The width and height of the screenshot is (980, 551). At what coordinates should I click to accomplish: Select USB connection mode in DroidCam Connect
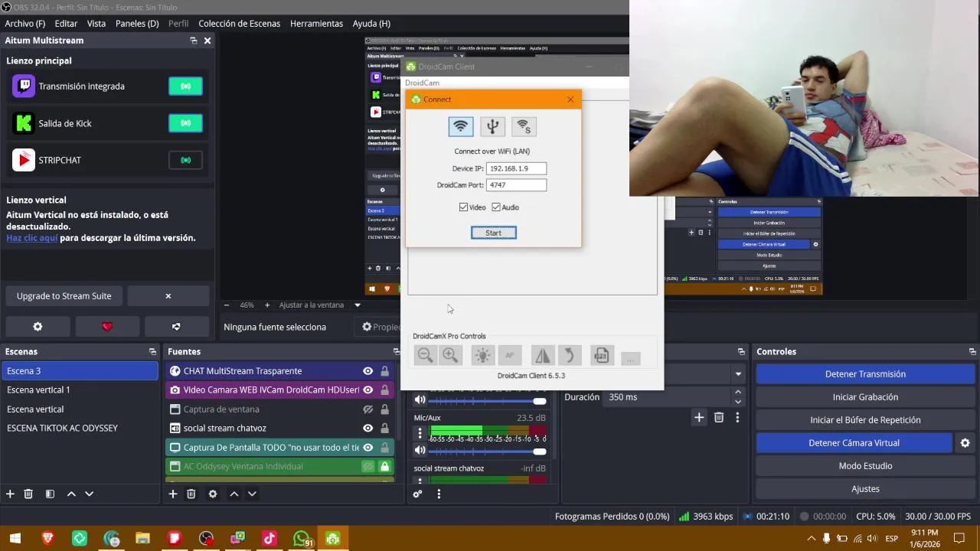(492, 126)
